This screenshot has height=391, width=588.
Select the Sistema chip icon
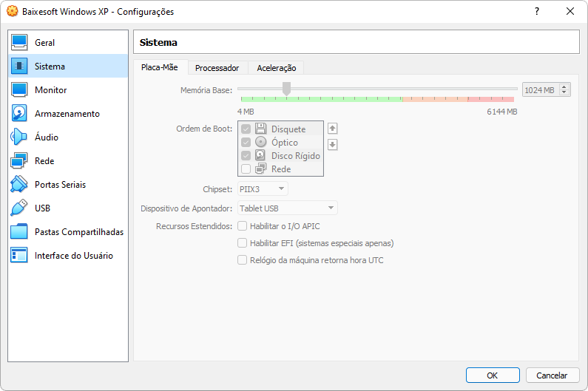click(18, 66)
